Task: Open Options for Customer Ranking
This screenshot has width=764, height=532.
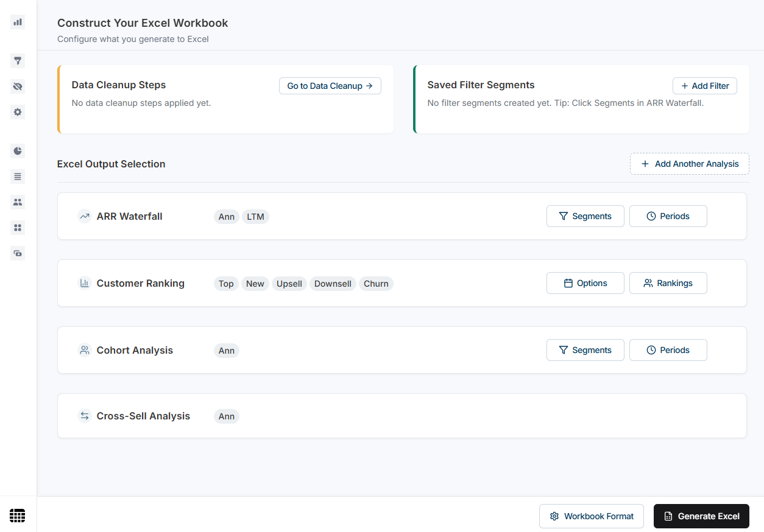Action: 585,283
